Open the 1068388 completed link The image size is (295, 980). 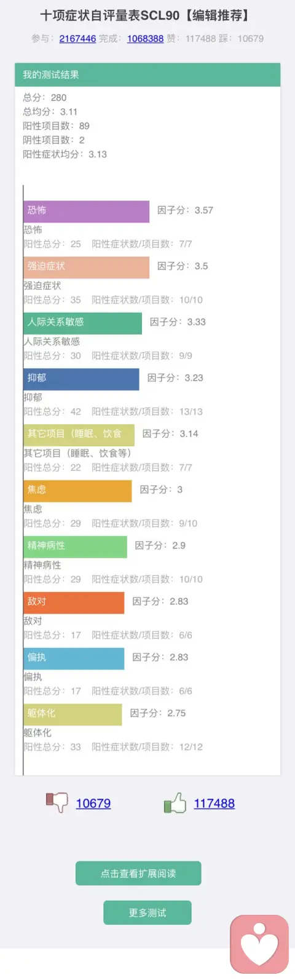tap(145, 38)
